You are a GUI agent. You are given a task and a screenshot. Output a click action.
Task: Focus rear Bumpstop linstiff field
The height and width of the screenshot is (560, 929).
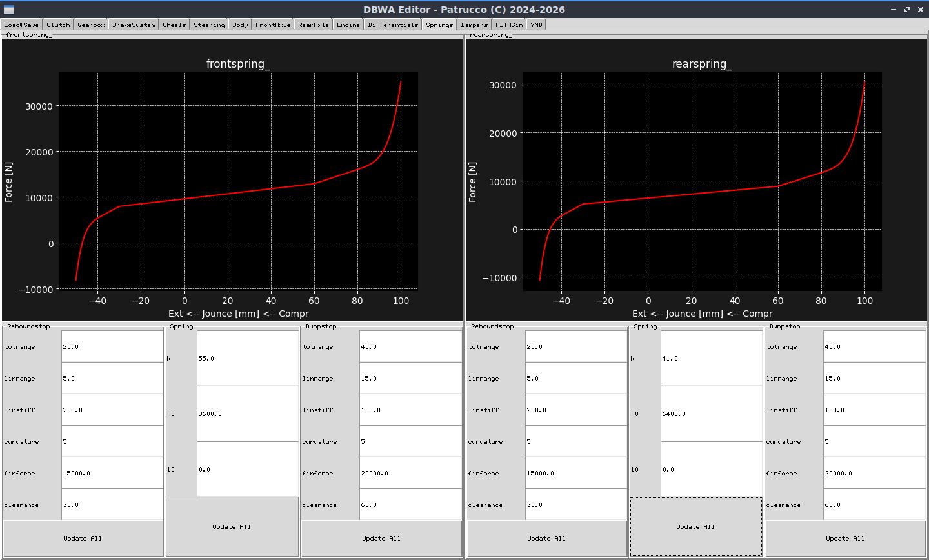point(875,410)
